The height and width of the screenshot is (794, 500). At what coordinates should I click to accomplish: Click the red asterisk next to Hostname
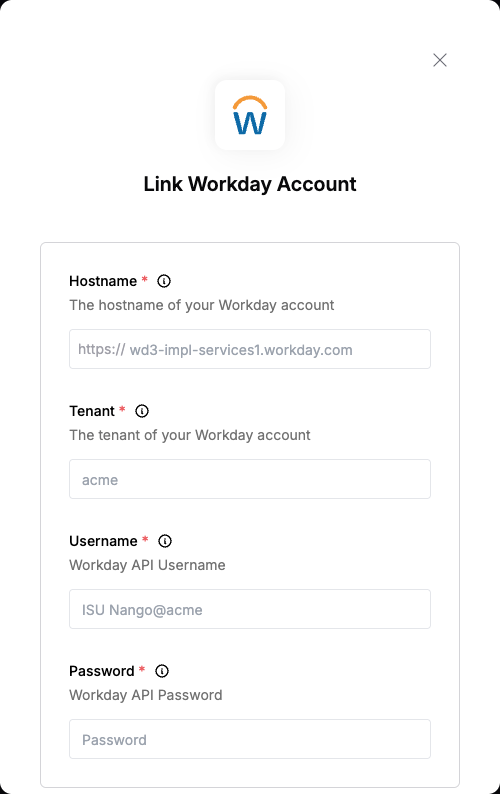(x=144, y=279)
